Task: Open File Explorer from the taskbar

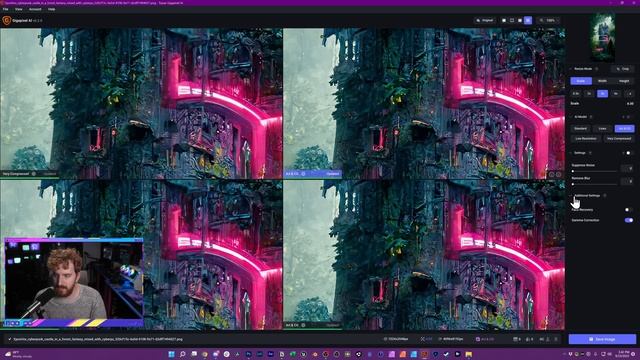Action: (x=468, y=354)
